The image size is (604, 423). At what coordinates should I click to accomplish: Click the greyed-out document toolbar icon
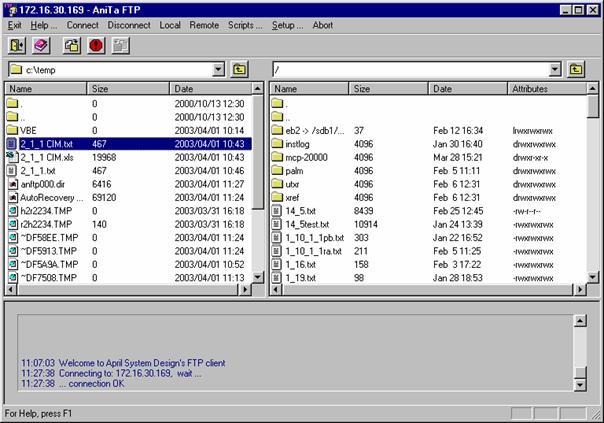click(121, 45)
